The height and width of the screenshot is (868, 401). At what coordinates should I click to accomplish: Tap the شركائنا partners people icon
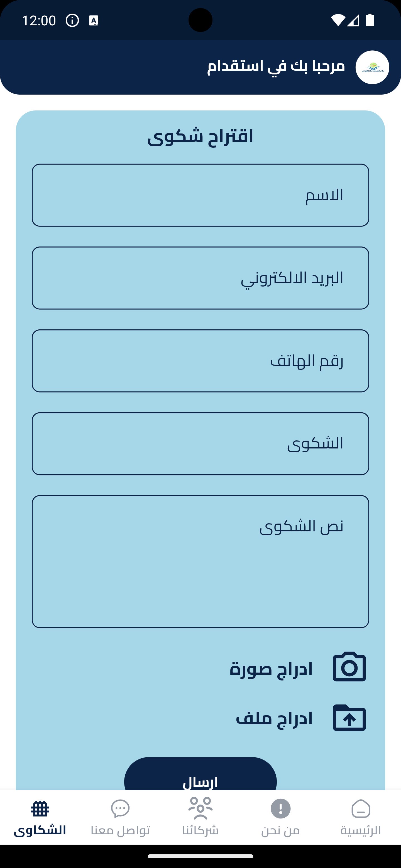point(200,808)
